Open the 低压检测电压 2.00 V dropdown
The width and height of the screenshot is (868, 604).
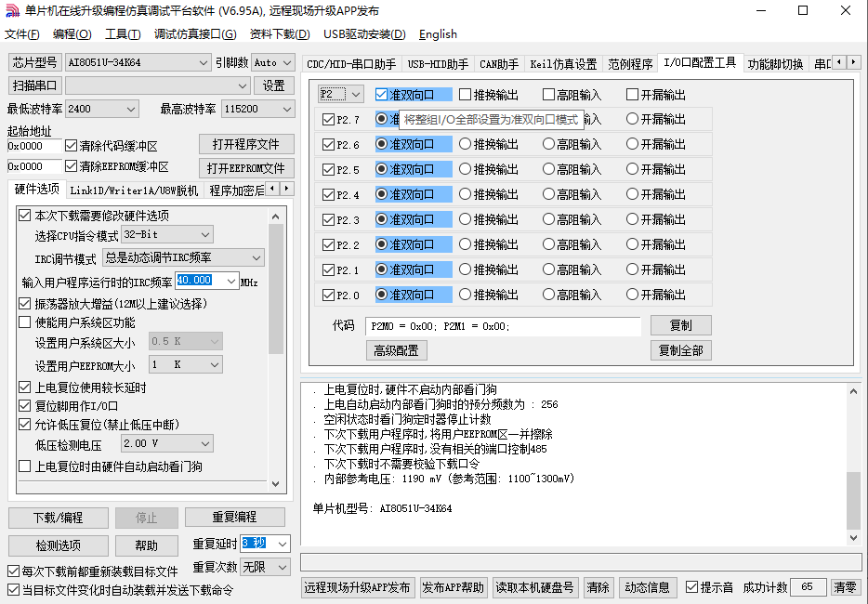pyautogui.click(x=167, y=443)
